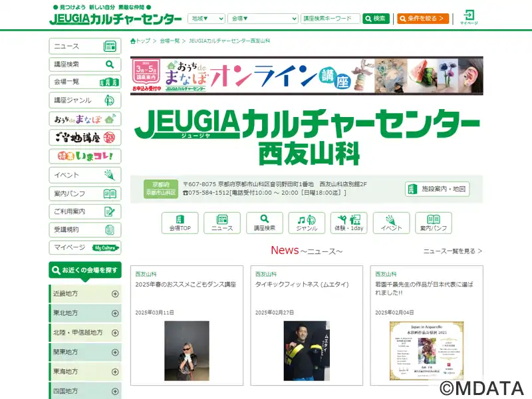Click the ご利用案内 document icon in sidebar
532x399 pixels.
coord(110,211)
